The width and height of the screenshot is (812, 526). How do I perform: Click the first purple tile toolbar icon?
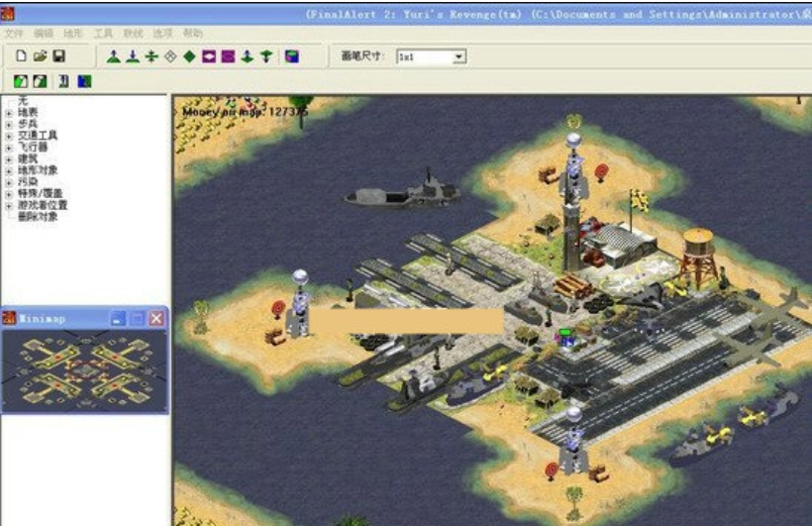click(x=209, y=56)
